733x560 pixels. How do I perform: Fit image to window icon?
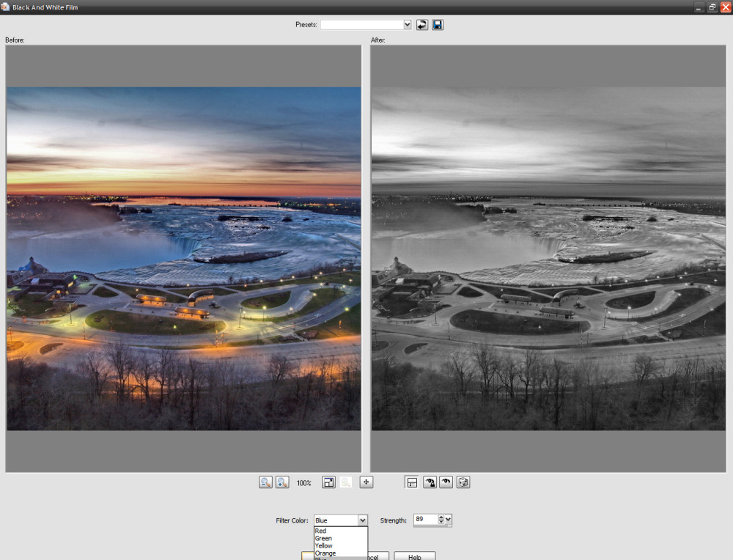328,482
